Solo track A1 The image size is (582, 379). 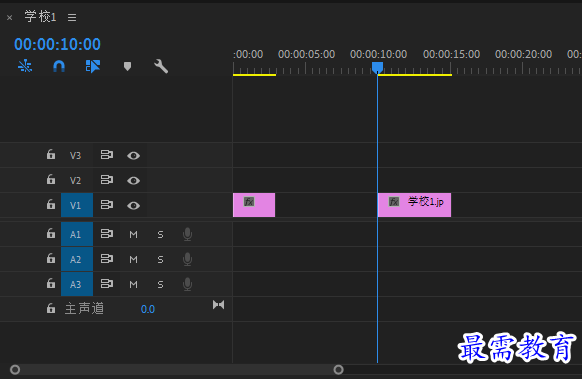[160, 235]
